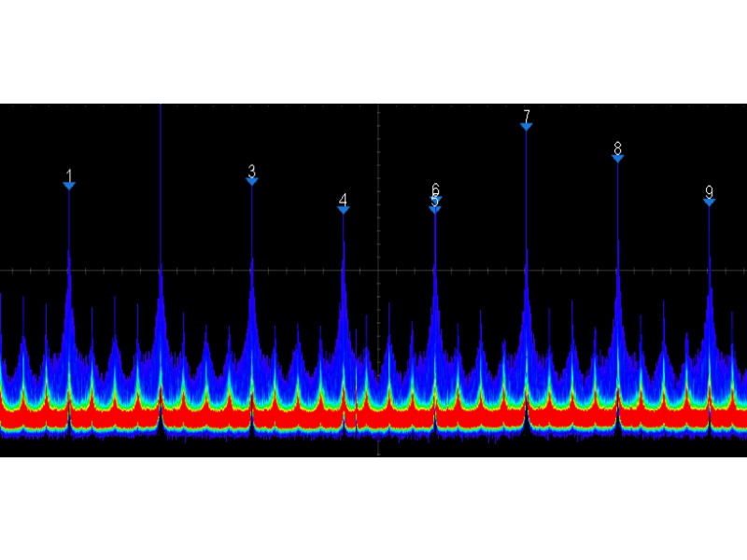Viewport: 747px width, 560px height.
Task: Select the number label "3" above its marker
Action: coord(252,170)
